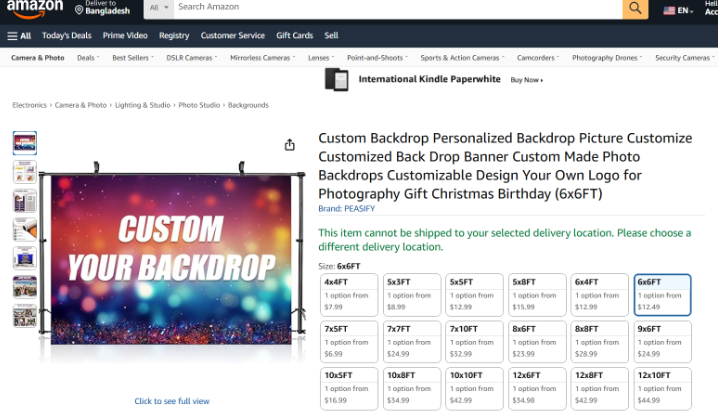Expand the Photography Drones menu
This screenshot has height=412, width=718.
coord(608,58)
